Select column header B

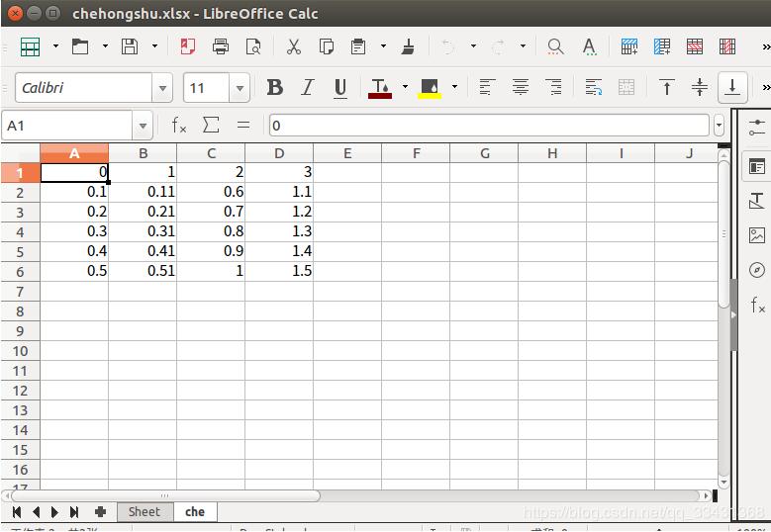pos(143,153)
